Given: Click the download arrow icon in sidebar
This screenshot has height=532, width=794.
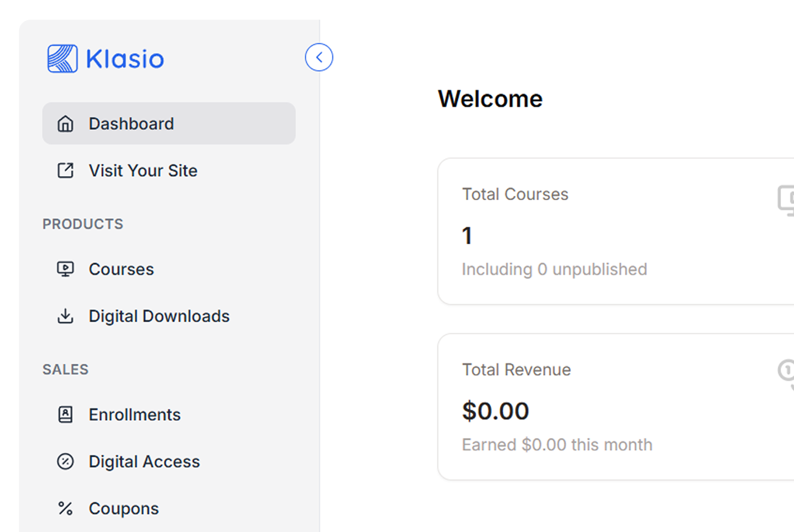Looking at the screenshot, I should pos(66,316).
